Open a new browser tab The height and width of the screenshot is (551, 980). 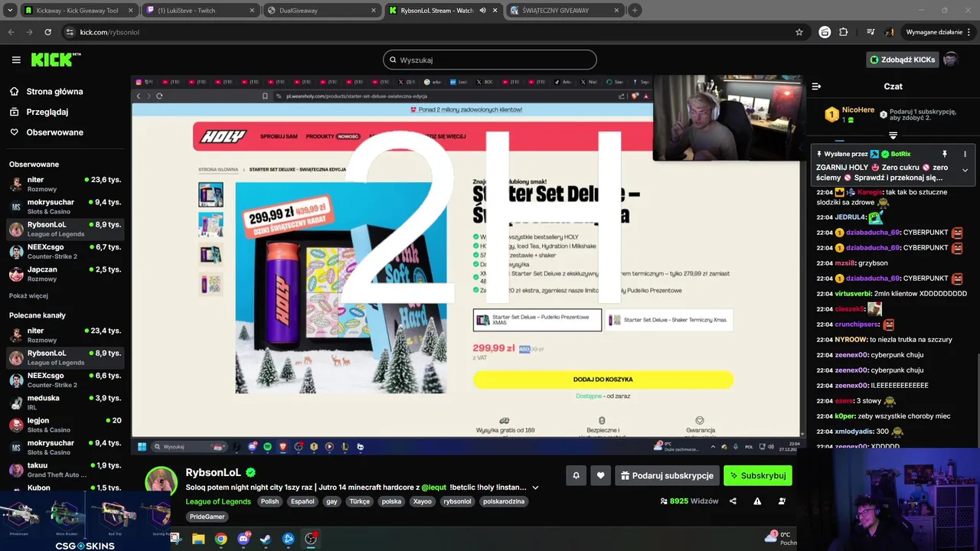[635, 11]
